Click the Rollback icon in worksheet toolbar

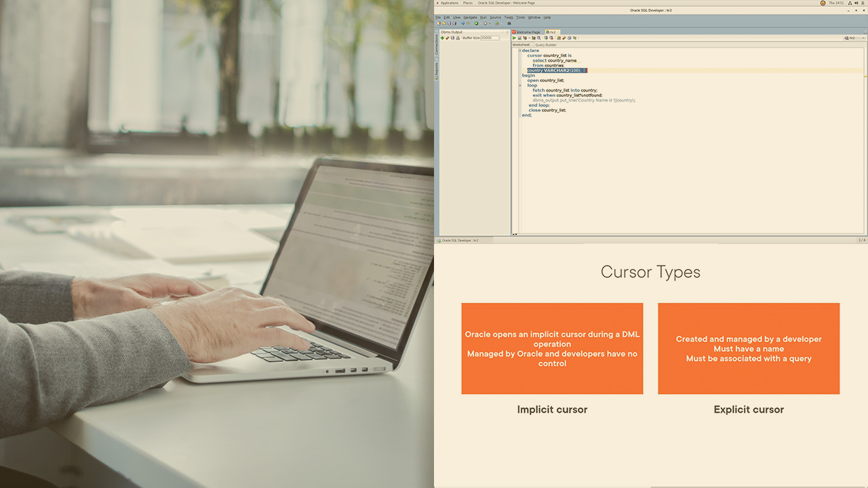click(551, 38)
